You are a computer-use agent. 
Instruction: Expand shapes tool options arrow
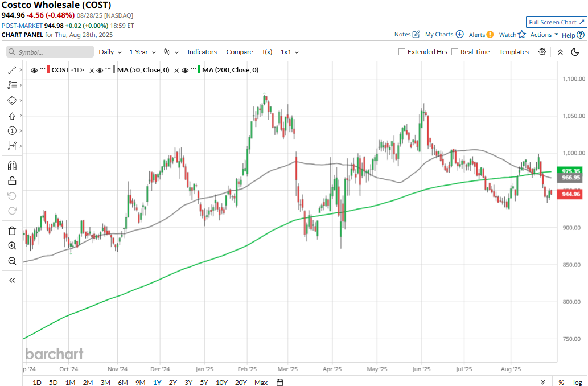[x=20, y=101]
